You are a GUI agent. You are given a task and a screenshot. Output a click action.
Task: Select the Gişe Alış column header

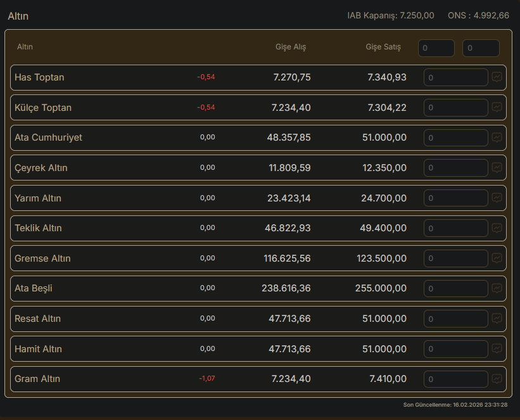pyautogui.click(x=291, y=47)
